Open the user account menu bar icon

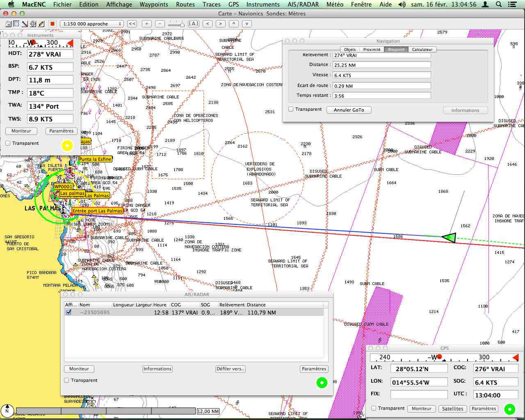485,5
